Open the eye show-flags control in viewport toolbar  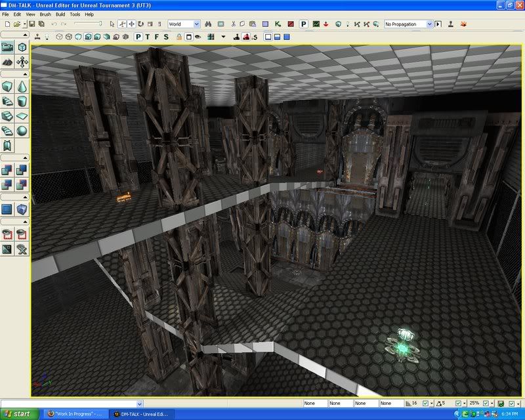coord(198,37)
